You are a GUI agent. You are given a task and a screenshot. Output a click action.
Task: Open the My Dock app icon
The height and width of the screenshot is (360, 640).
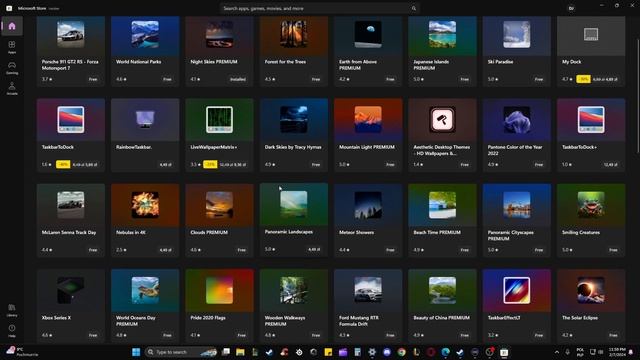click(x=591, y=34)
